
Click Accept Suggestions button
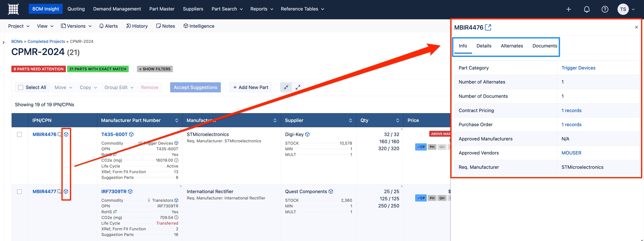[x=195, y=87]
